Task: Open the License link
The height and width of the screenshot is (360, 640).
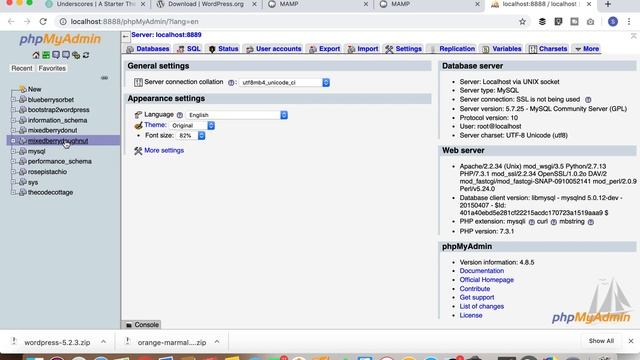Action: click(x=471, y=316)
